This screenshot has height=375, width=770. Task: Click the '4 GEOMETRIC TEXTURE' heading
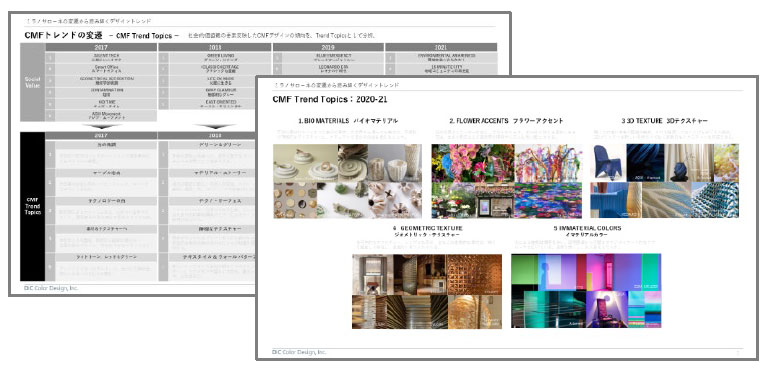(x=427, y=228)
